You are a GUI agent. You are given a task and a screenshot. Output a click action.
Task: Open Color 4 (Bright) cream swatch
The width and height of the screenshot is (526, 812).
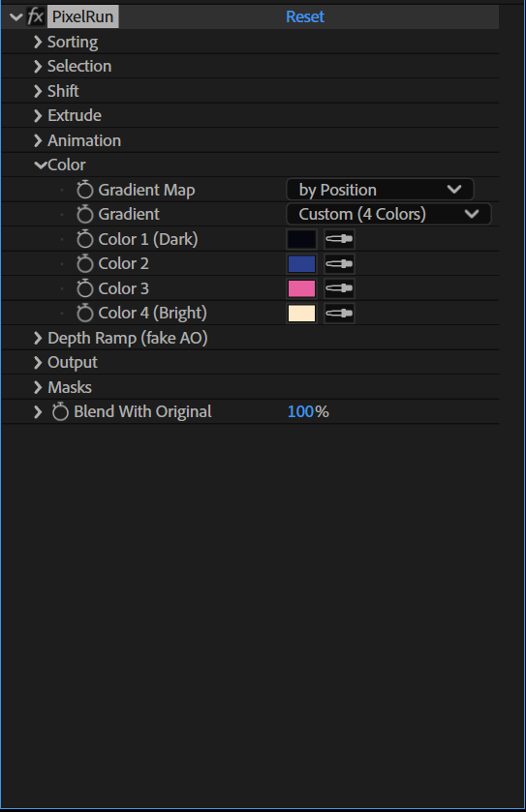(x=301, y=314)
